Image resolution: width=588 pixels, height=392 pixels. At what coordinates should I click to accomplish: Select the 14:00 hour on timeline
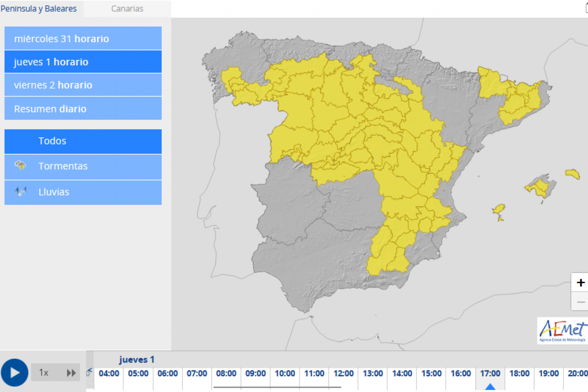coord(402,373)
